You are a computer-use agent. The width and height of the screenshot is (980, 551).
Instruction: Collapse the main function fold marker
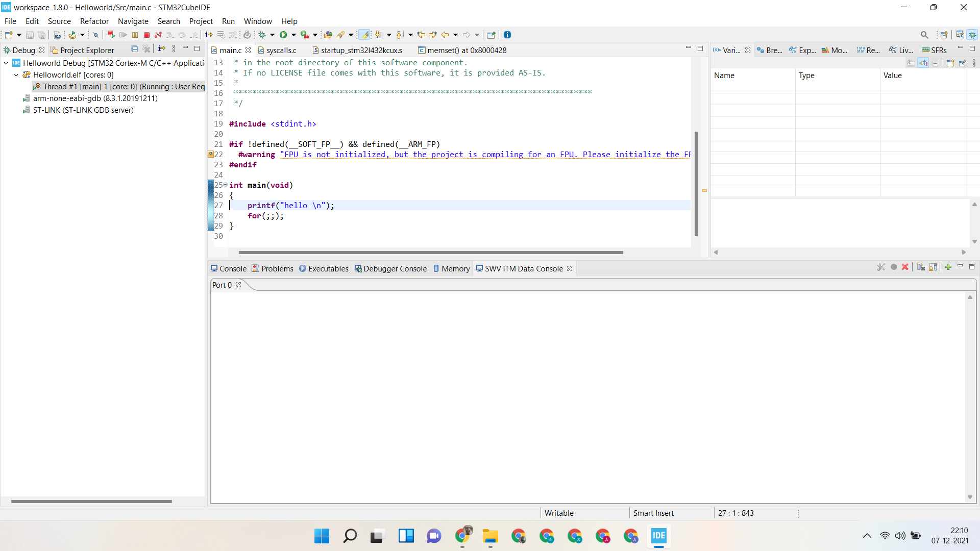tap(225, 185)
